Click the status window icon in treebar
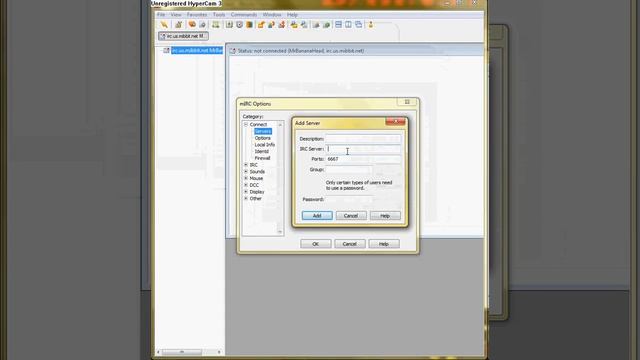Image resolution: width=640 pixels, height=360 pixels. (x=167, y=50)
